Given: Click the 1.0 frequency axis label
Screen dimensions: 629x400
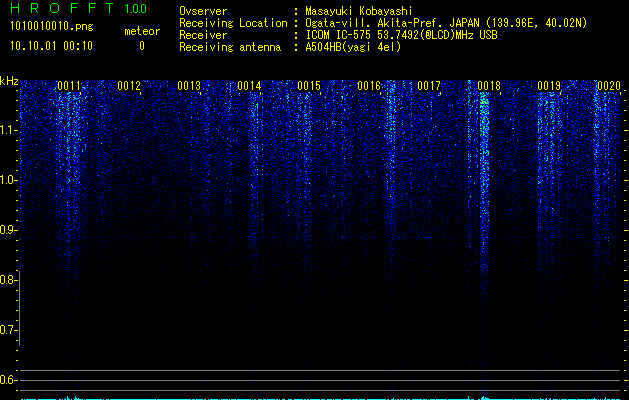Looking at the screenshot, I should [8, 180].
